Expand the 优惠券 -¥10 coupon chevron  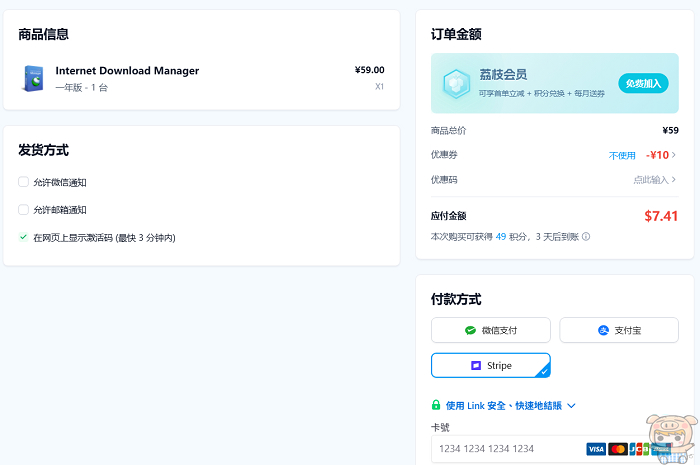(x=674, y=155)
